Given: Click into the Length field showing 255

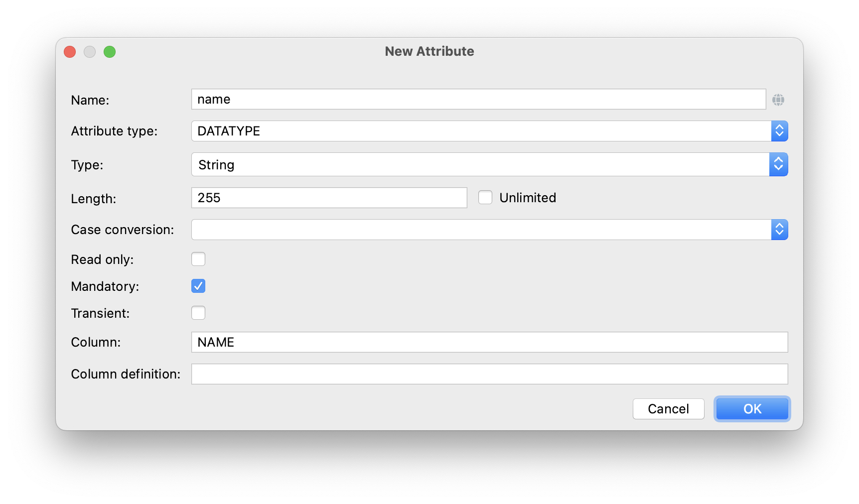Looking at the screenshot, I should [329, 198].
